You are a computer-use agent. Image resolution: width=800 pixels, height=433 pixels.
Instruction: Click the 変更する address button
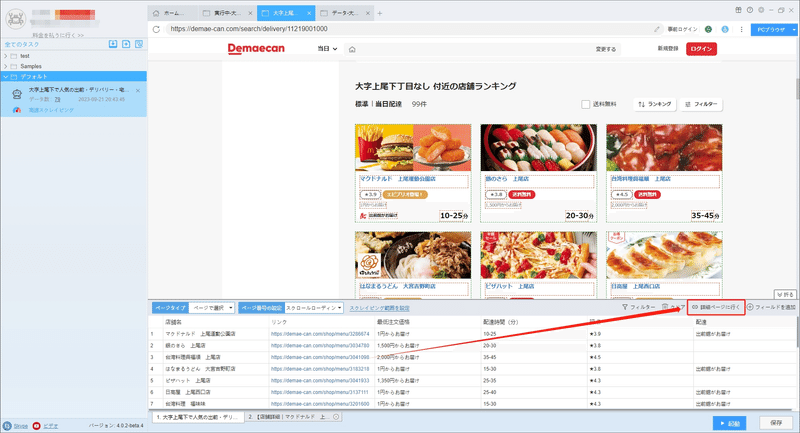pyautogui.click(x=606, y=49)
